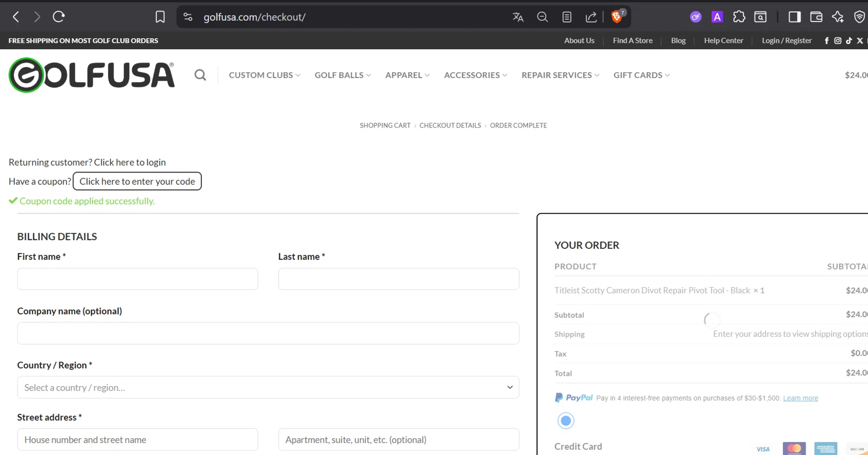Open GolfUSA TikTok icon

(848, 41)
